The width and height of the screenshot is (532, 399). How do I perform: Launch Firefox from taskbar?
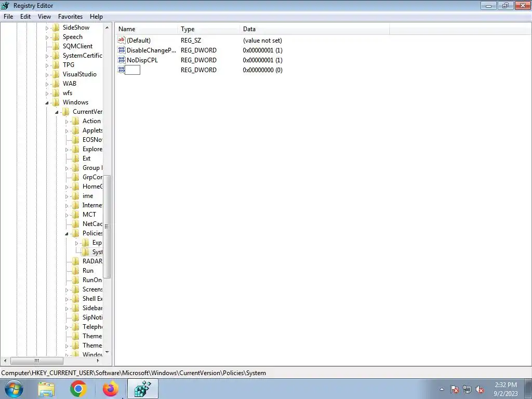[111, 389]
